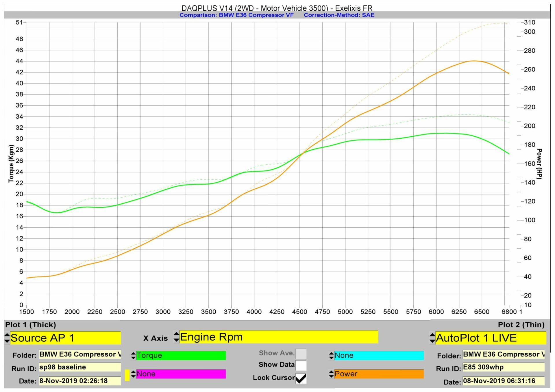Viewport: 555px width, 392px height.
Task: Uncheck the Lock Cursor checkbox
Action: pyautogui.click(x=301, y=378)
